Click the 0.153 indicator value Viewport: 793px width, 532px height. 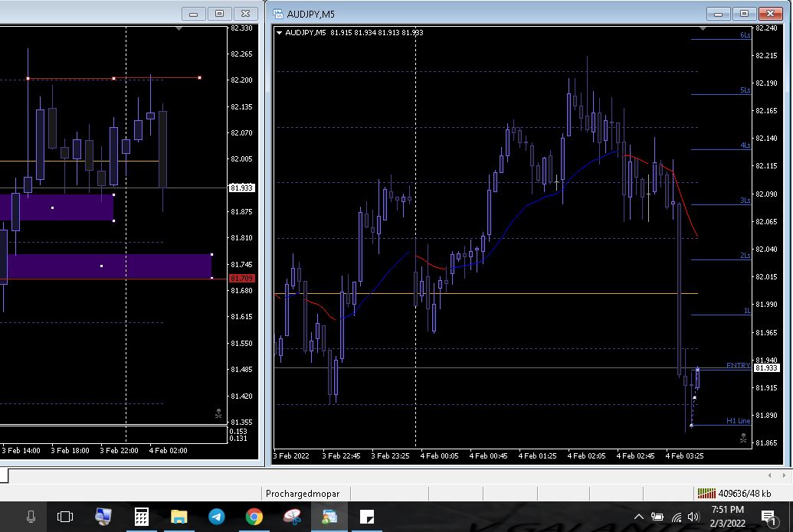pyautogui.click(x=238, y=432)
